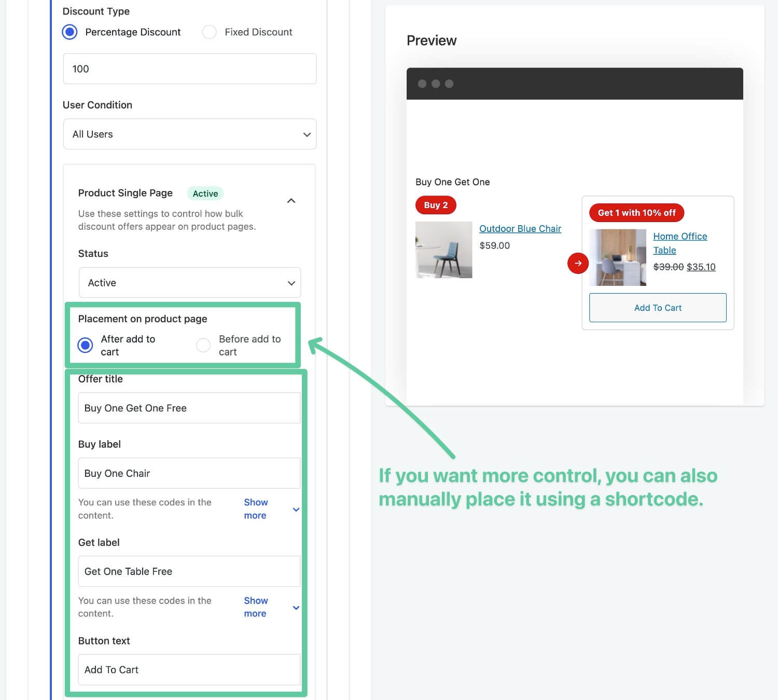Viewport: 778px width, 700px height.
Task: Click Show more under Get label
Action: (256, 607)
